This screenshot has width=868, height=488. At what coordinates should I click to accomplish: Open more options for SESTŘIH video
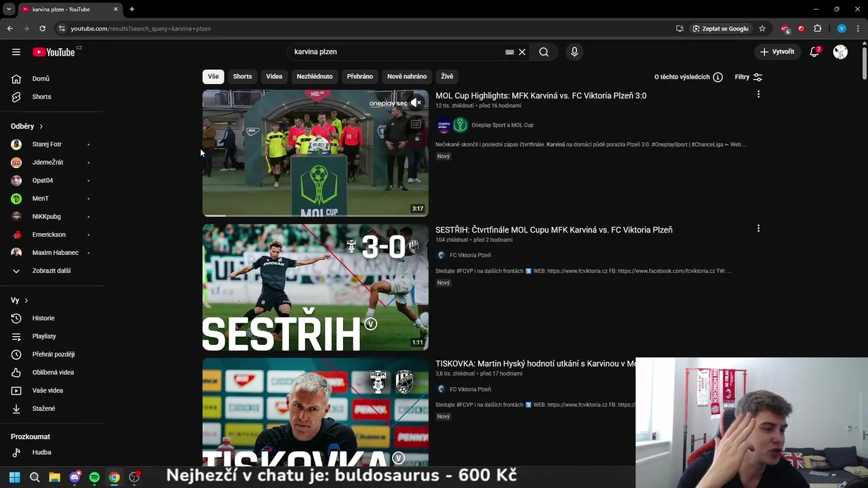[x=758, y=229]
